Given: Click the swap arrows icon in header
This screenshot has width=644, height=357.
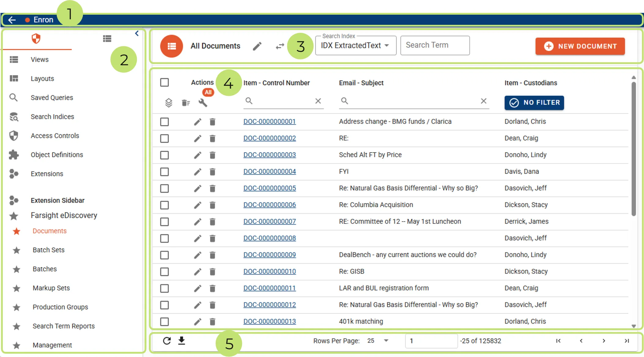Looking at the screenshot, I should [x=280, y=46].
